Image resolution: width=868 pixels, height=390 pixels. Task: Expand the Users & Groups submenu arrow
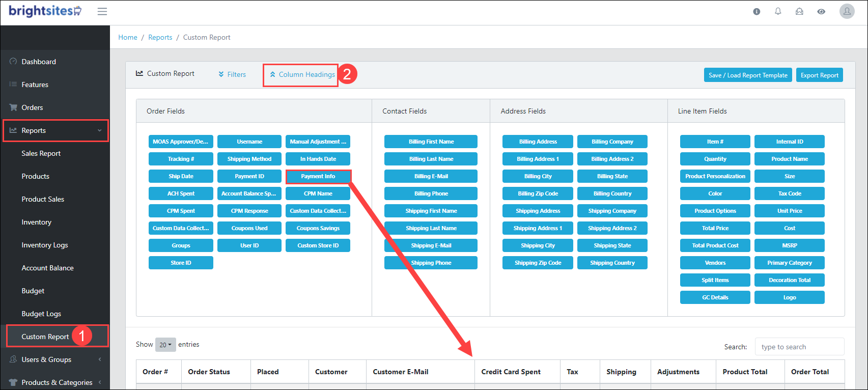click(100, 359)
